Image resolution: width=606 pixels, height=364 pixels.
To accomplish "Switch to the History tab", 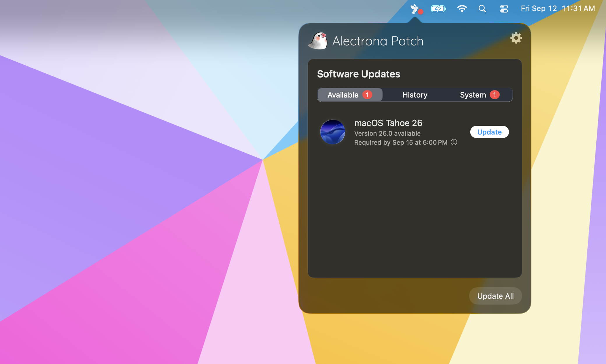I will coord(415,95).
